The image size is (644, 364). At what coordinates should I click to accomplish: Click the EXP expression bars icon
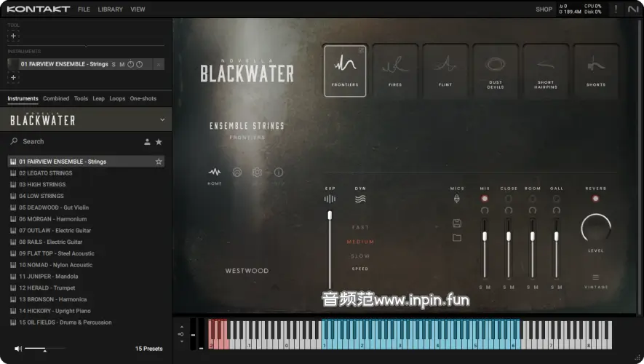[330, 199]
